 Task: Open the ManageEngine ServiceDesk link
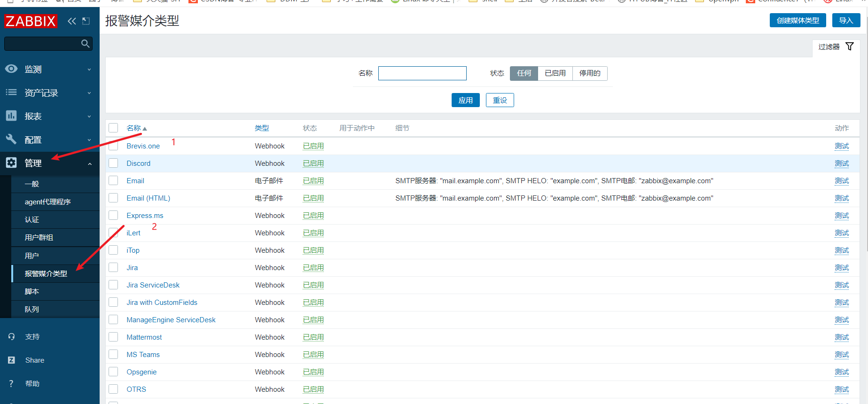point(171,320)
